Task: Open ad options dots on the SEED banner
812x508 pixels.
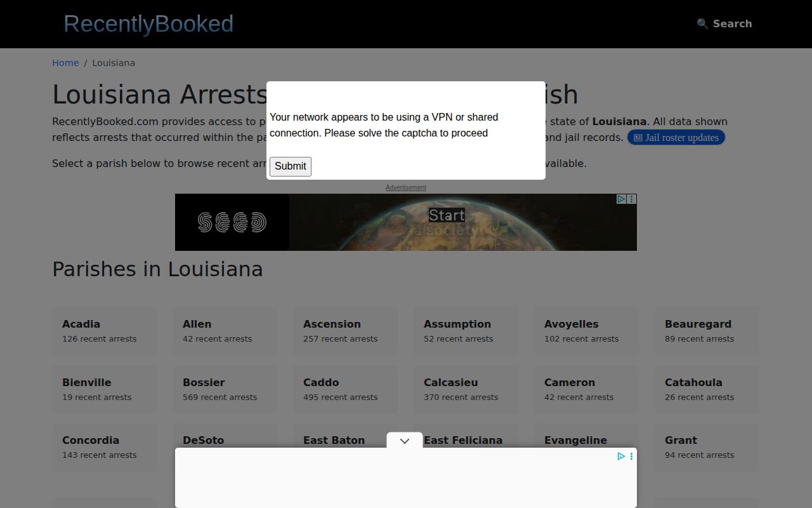Action: tap(632, 199)
